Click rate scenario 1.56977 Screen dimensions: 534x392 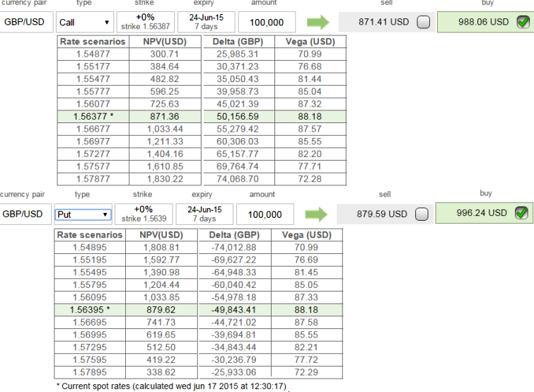point(93,142)
